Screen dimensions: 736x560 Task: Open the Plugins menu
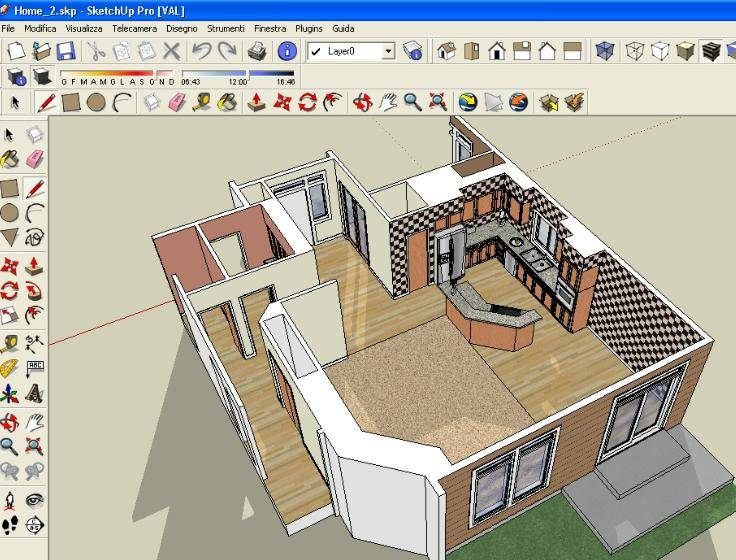tap(308, 29)
